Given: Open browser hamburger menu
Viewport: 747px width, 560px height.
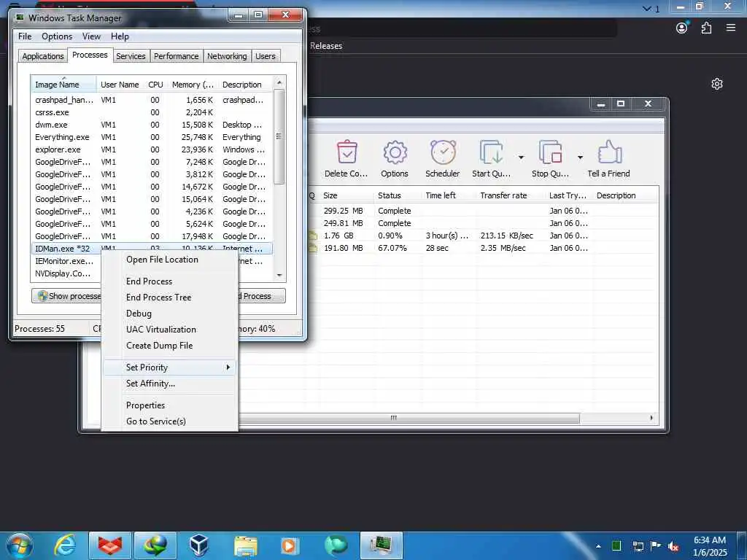Looking at the screenshot, I should (731, 28).
